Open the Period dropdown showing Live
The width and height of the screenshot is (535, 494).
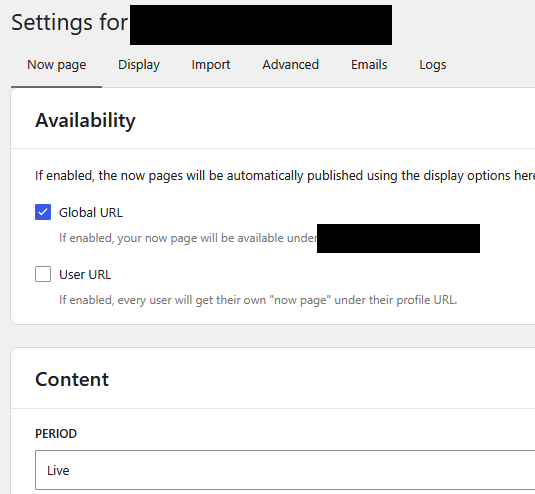[285, 470]
